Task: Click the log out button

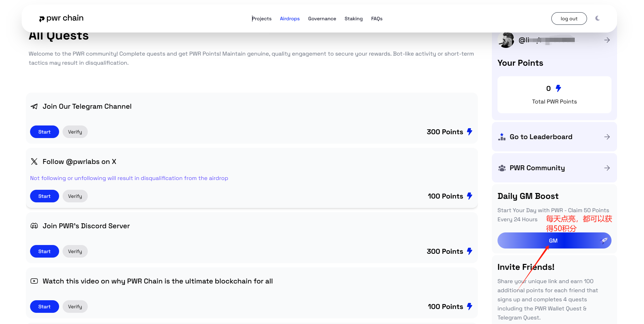Action: point(569,19)
